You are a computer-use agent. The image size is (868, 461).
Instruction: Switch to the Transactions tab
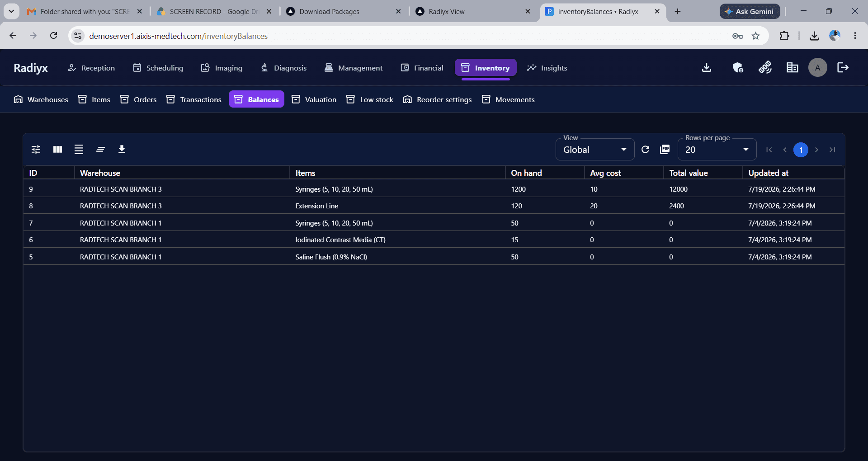click(x=194, y=99)
